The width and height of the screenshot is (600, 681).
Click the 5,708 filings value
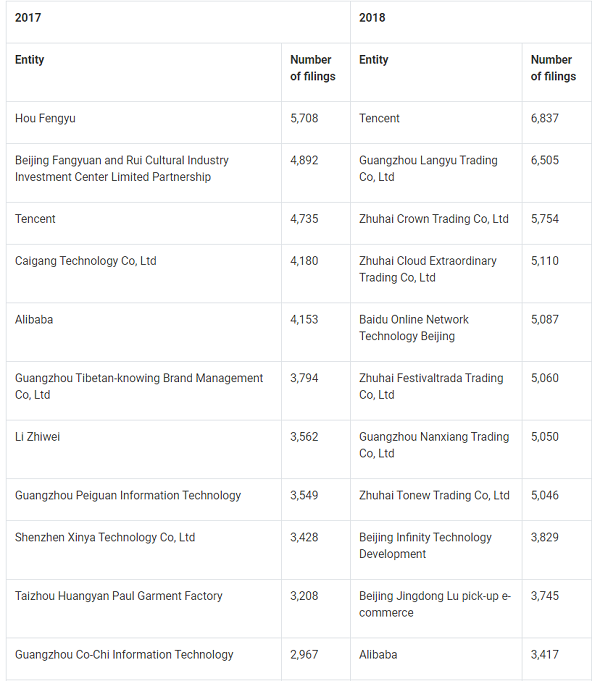(304, 119)
